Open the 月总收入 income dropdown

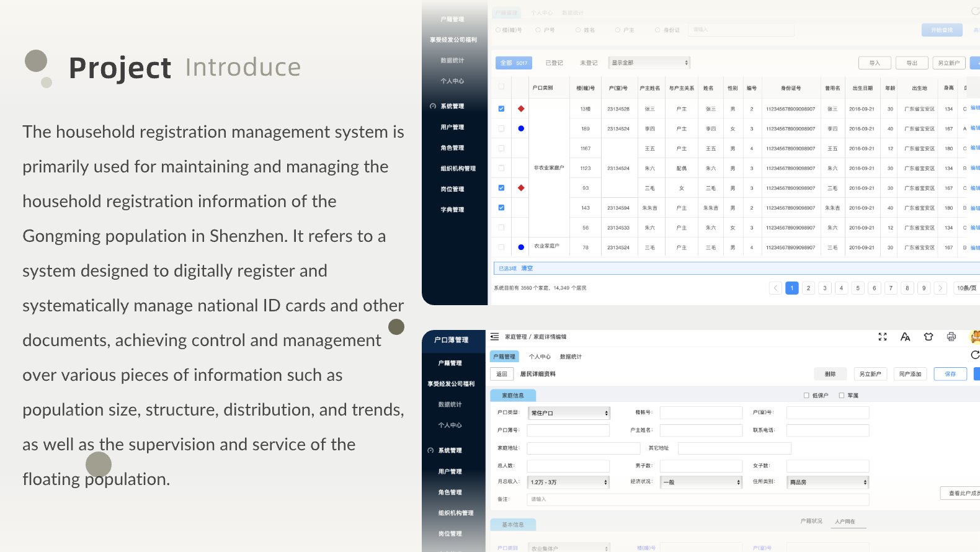(x=569, y=482)
